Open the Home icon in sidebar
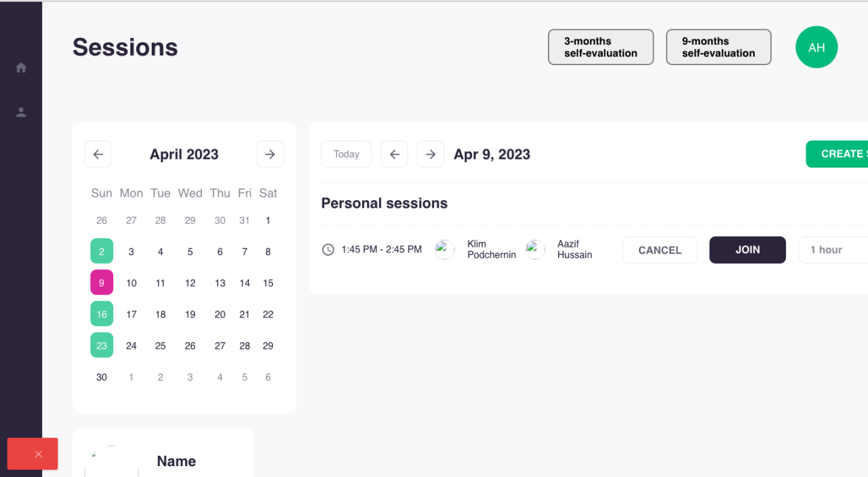This screenshot has height=477, width=868. pos(21,68)
